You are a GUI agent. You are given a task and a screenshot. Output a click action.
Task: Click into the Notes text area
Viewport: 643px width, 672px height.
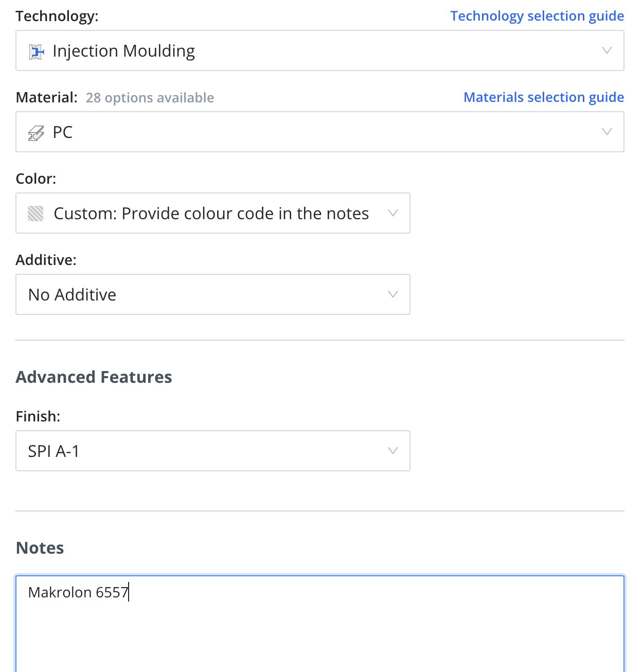coord(319,628)
